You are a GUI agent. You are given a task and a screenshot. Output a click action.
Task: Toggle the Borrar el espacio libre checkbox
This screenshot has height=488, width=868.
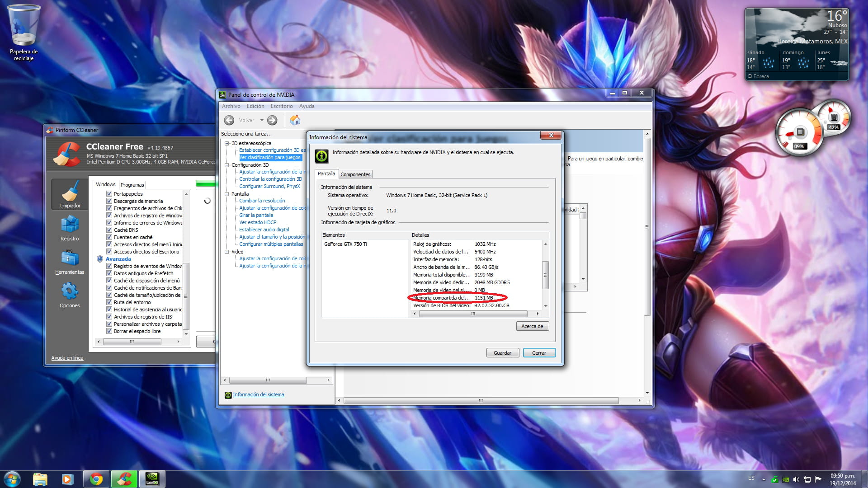[x=109, y=331]
